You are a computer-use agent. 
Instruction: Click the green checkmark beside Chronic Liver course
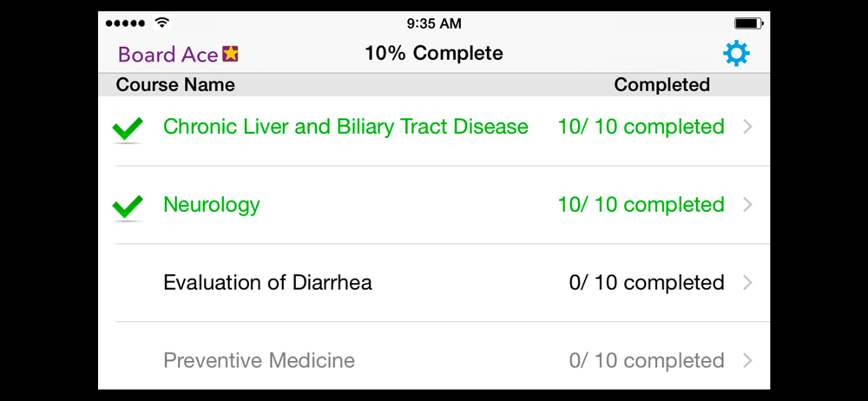point(128,129)
